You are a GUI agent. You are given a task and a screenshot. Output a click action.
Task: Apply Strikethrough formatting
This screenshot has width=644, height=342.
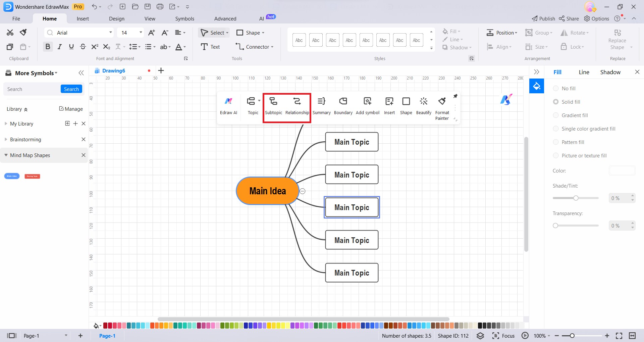[x=83, y=47]
